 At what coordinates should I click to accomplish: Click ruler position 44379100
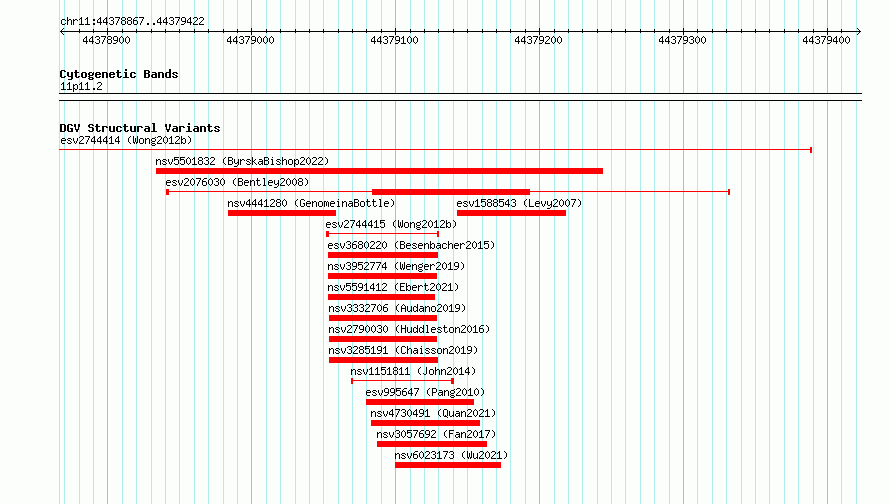coord(394,40)
